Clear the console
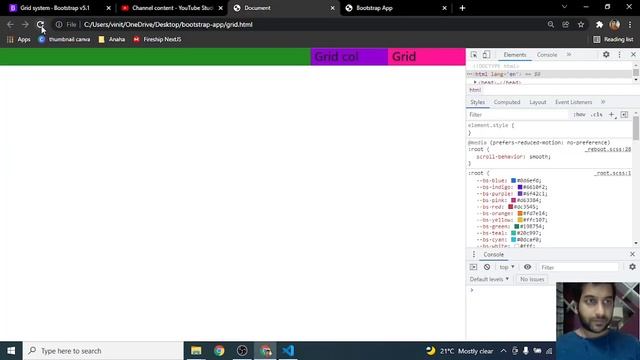This screenshot has width=640, height=360. pyautogui.click(x=487, y=267)
